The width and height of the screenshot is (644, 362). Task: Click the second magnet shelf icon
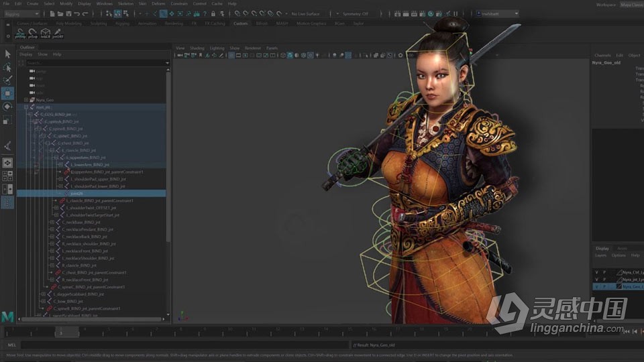[32, 34]
